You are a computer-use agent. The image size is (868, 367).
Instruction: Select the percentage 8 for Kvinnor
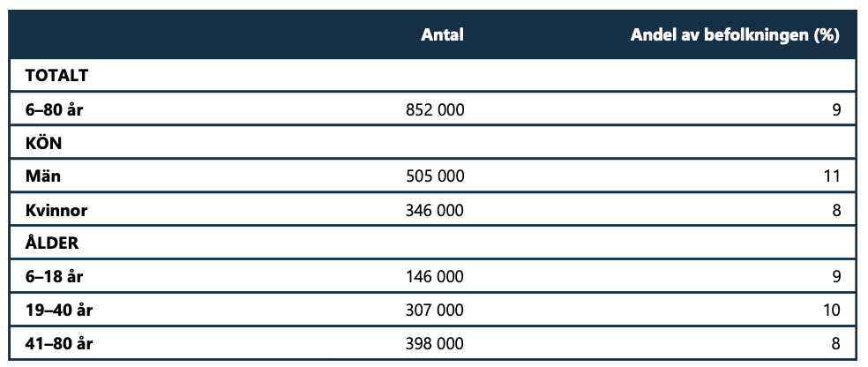pos(836,210)
